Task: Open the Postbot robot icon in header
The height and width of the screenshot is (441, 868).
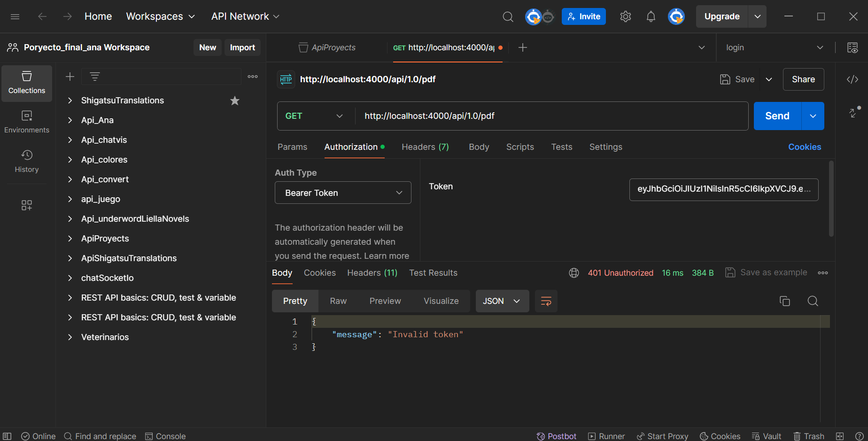Action: coord(548,17)
